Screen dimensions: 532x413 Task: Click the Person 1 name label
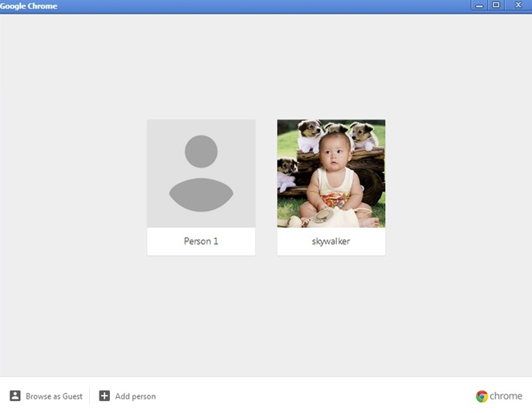201,241
